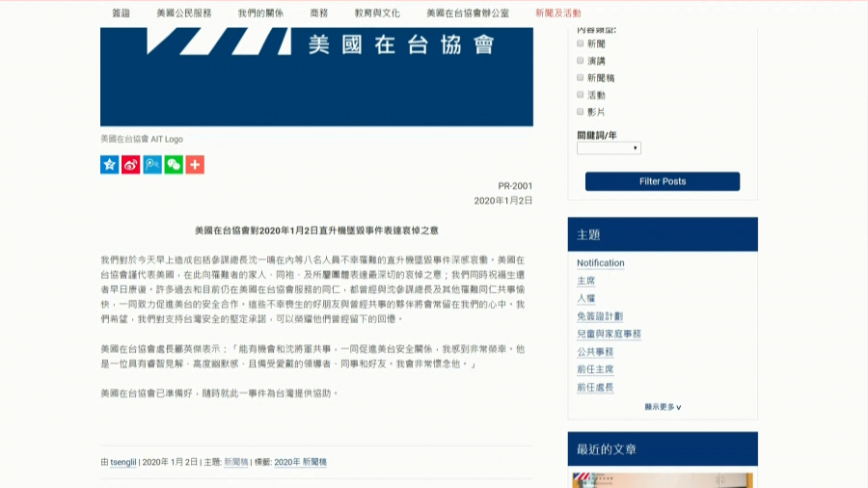Viewport: 868px width, 488px height.
Task: Click the blue star favorites share icon
Action: point(110,164)
